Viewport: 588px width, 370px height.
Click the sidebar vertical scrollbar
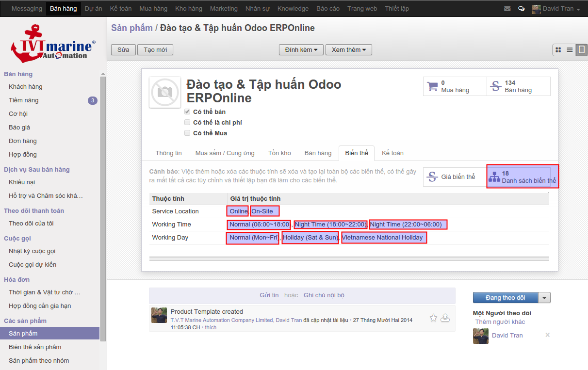[x=103, y=209]
